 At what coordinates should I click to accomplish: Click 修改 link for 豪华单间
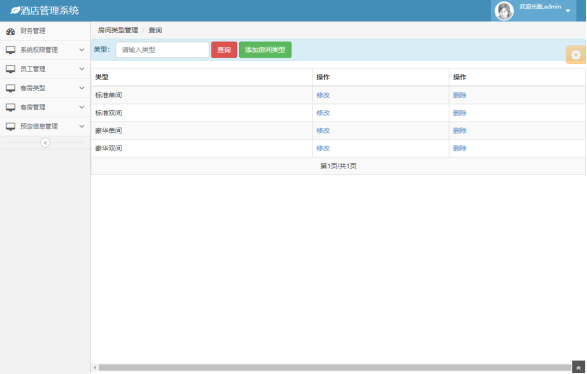pyautogui.click(x=323, y=131)
